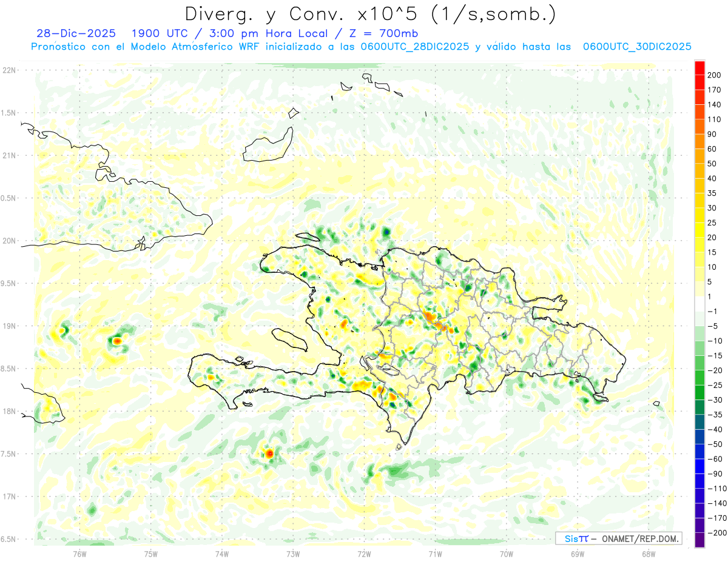The image size is (728, 562).
Task: Click the '-10' colorbar value
Action: pos(715,341)
